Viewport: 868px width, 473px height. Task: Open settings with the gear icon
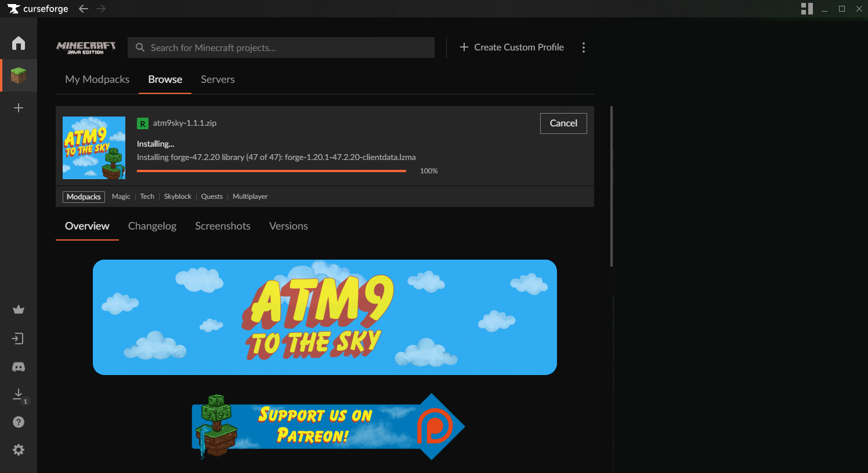[x=18, y=449]
